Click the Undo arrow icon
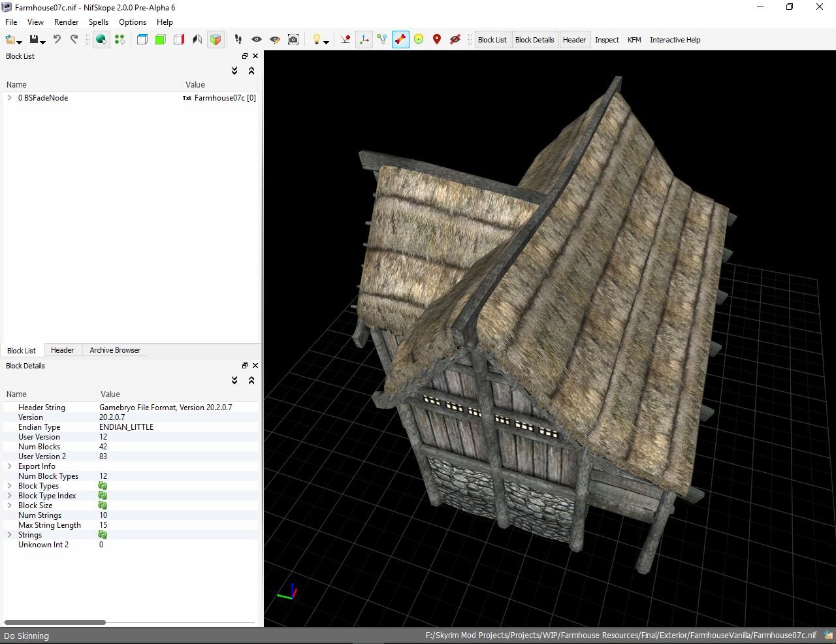Viewport: 836px width, 644px height. click(57, 40)
